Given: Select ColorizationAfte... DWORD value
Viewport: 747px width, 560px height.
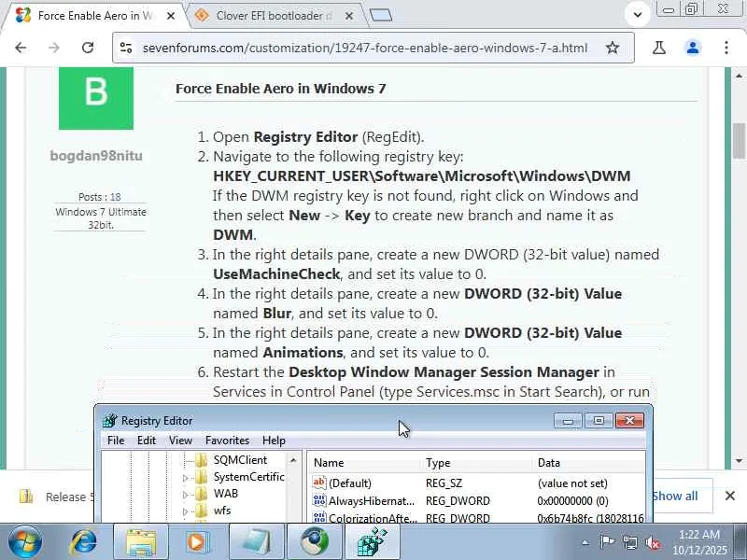Looking at the screenshot, I should click(373, 518).
